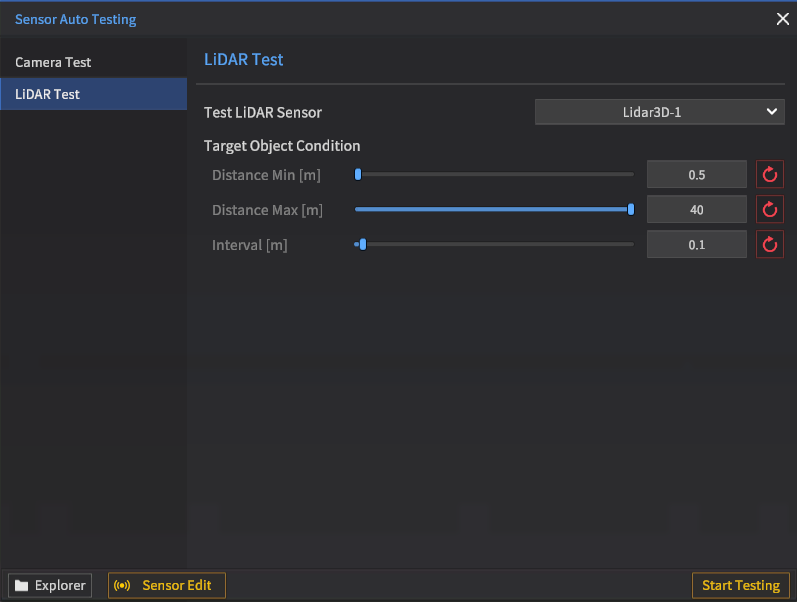The height and width of the screenshot is (602, 797).
Task: Click the Distance Min field showing 0.5
Action: click(x=696, y=175)
